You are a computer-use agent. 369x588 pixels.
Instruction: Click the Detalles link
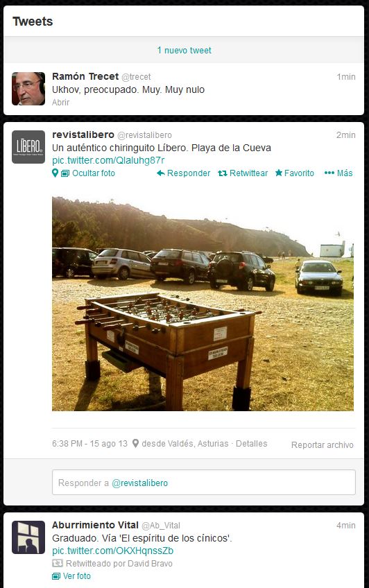point(252,443)
